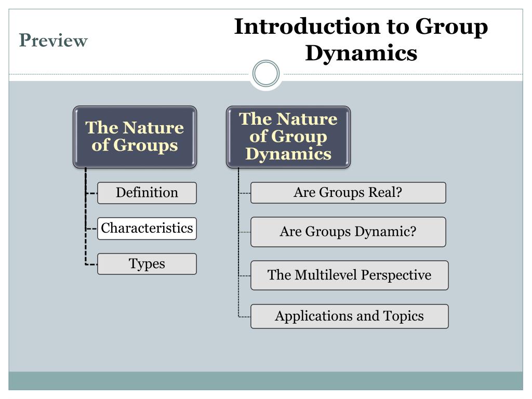Select the 'Are Groups Real?' box
This screenshot has width=532, height=399.
pos(348,192)
